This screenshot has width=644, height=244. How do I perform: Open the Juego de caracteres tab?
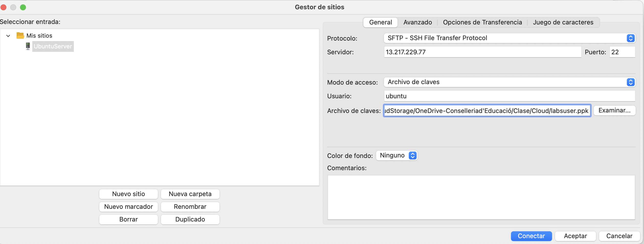(563, 22)
